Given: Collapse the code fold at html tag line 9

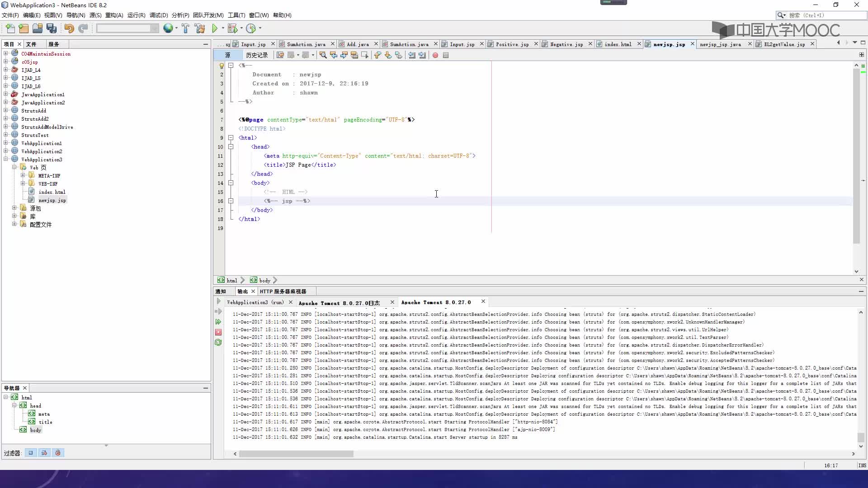Looking at the screenshot, I should click(231, 138).
